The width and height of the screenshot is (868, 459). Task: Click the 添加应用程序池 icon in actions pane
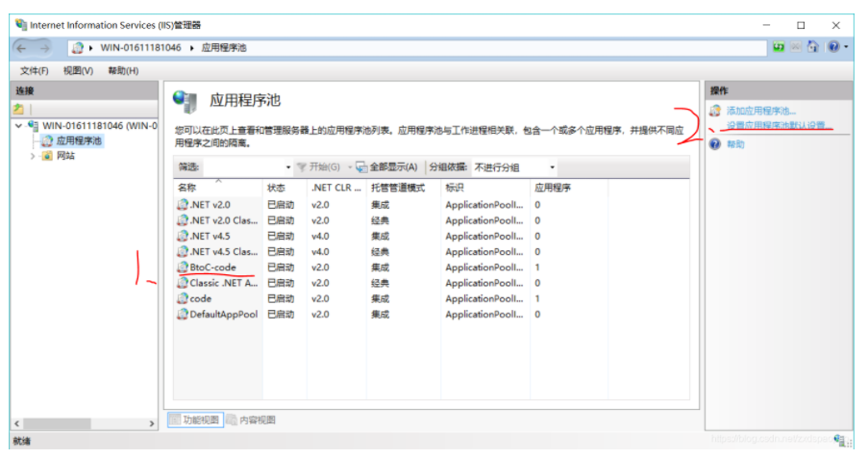pyautogui.click(x=714, y=112)
